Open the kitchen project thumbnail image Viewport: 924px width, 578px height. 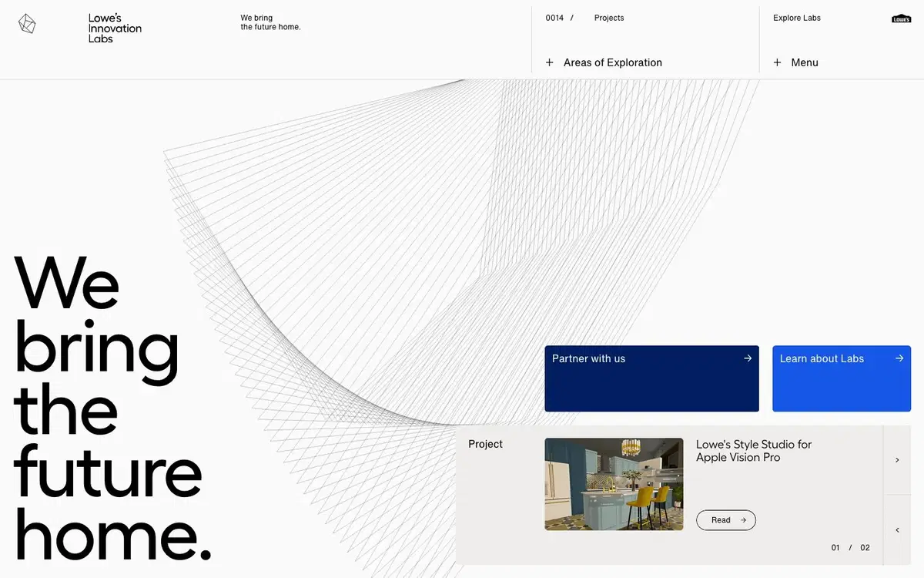click(614, 484)
